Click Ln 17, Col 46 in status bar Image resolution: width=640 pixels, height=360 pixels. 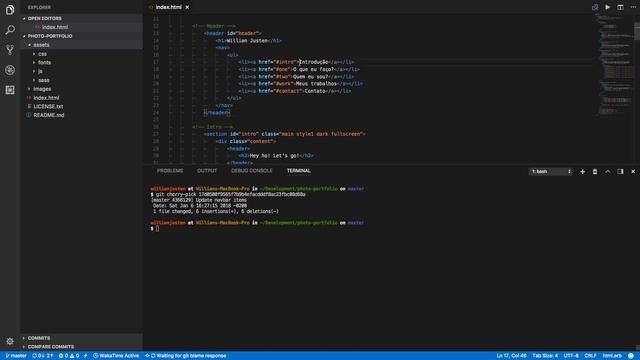coord(511,356)
